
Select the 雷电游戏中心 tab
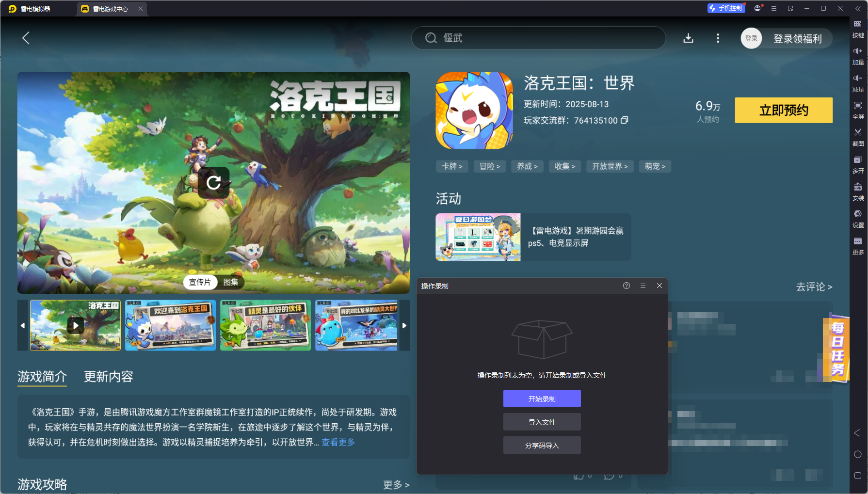click(x=111, y=9)
